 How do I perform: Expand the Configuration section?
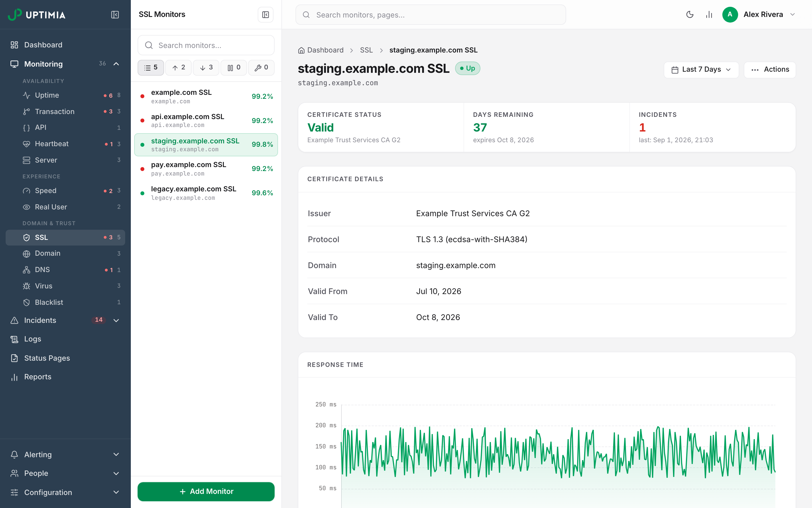(x=65, y=492)
